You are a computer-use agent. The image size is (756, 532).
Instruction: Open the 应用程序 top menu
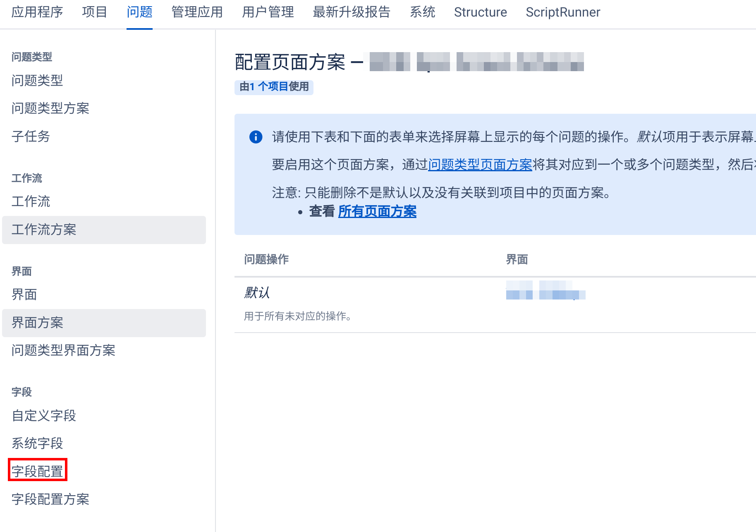tap(37, 12)
